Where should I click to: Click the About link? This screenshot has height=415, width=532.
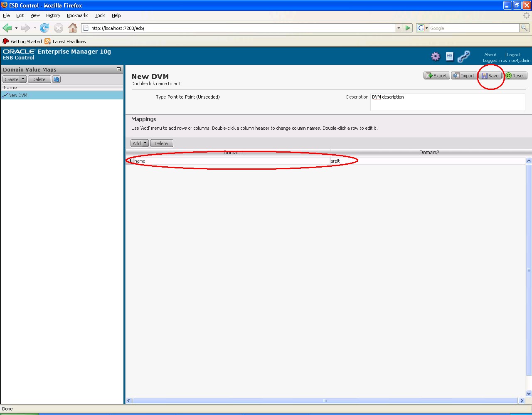[490, 54]
